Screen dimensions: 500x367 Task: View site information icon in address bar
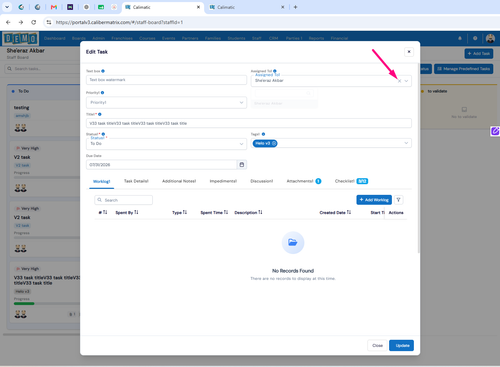point(49,22)
